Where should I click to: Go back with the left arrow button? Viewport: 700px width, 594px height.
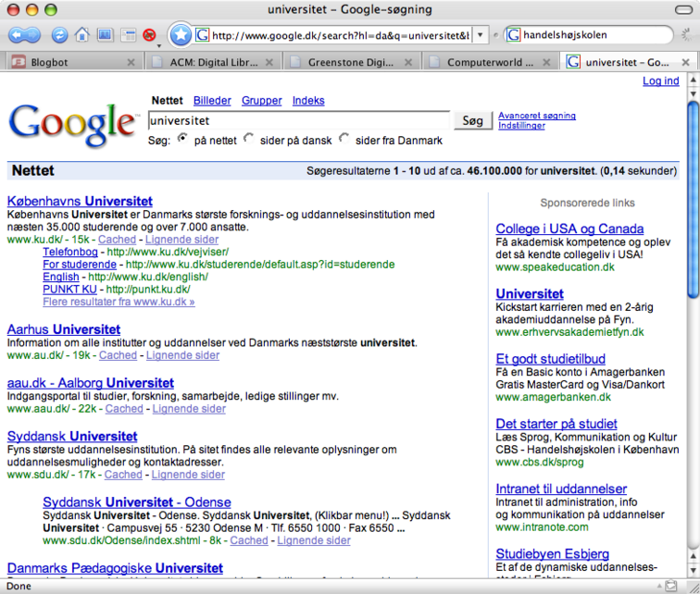[x=16, y=35]
